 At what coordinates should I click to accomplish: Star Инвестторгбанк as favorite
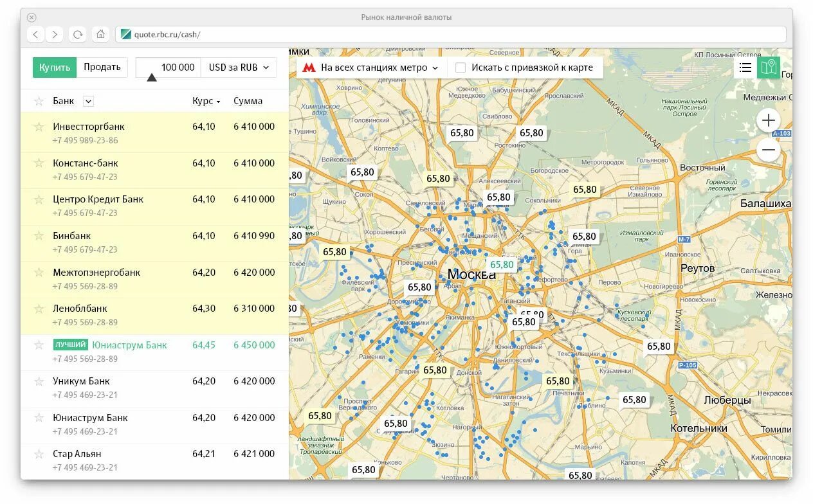(39, 127)
